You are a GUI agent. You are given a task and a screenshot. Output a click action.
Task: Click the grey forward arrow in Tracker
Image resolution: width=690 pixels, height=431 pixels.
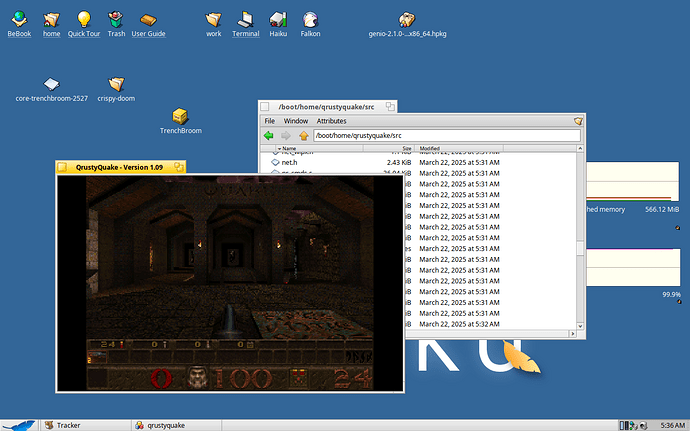point(286,136)
